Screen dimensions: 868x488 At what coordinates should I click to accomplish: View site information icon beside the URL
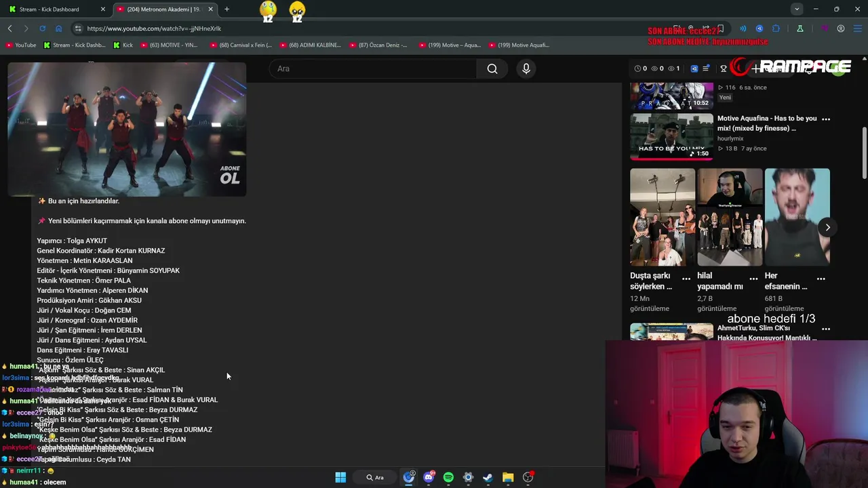click(x=78, y=28)
